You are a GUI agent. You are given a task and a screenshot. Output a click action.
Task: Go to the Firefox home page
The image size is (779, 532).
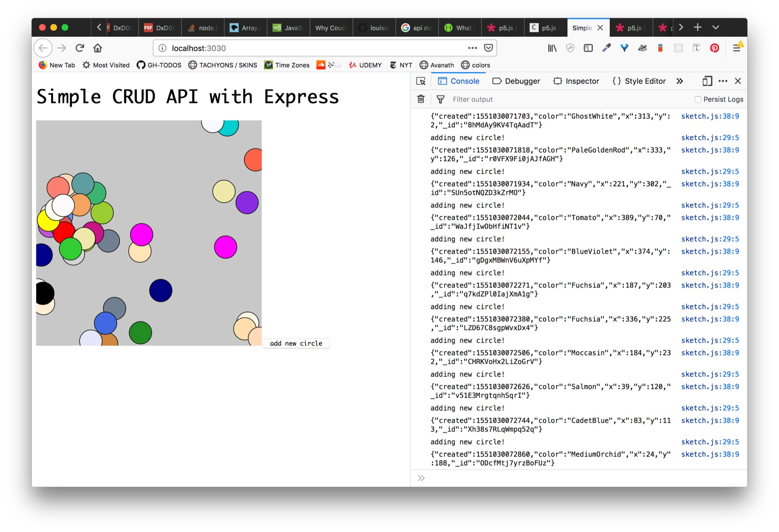coord(97,48)
